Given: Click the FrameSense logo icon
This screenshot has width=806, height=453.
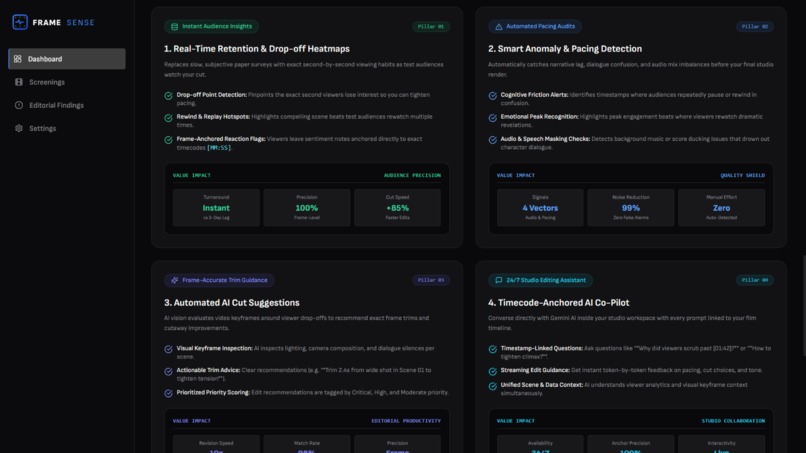Looking at the screenshot, I should tap(20, 22).
